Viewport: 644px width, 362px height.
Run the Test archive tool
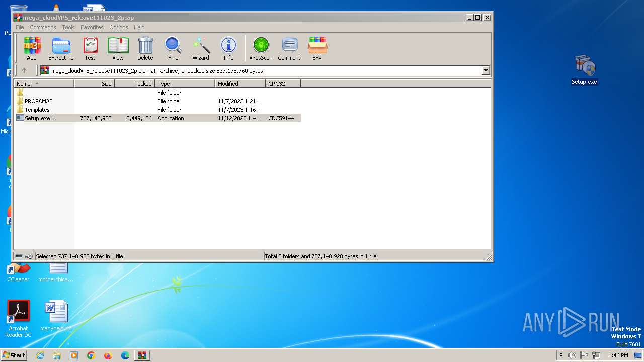click(90, 49)
